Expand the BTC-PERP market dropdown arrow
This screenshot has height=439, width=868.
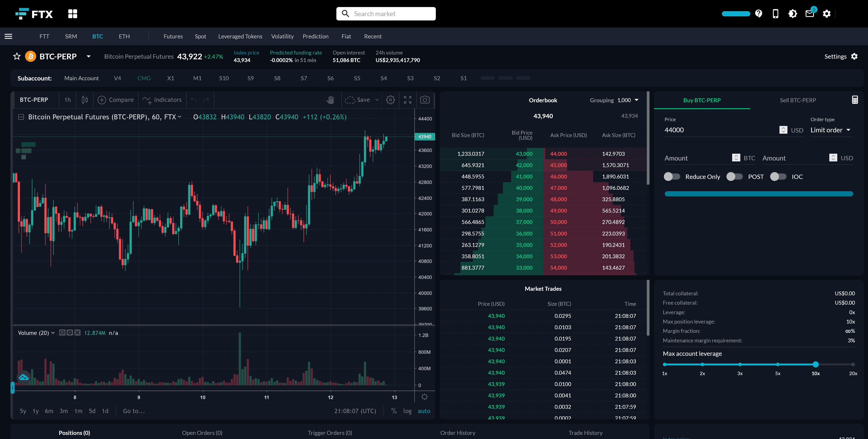88,56
